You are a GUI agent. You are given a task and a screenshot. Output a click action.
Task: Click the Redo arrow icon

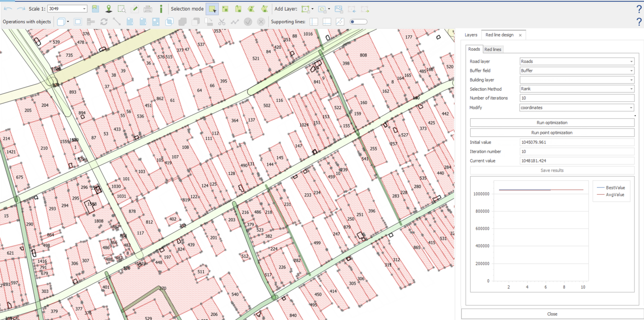[21, 8]
